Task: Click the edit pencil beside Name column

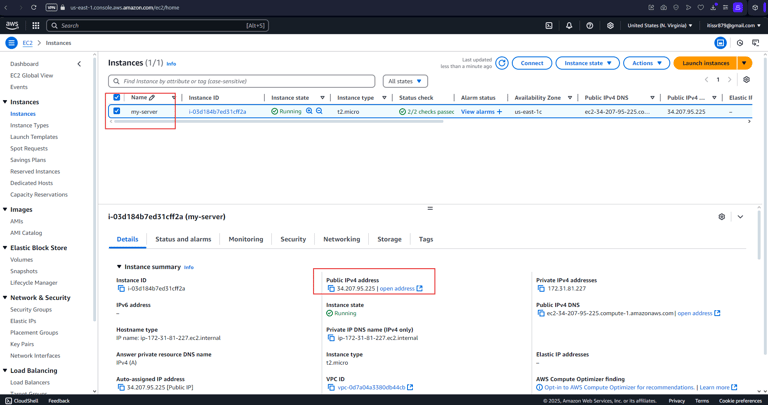Action: click(152, 97)
